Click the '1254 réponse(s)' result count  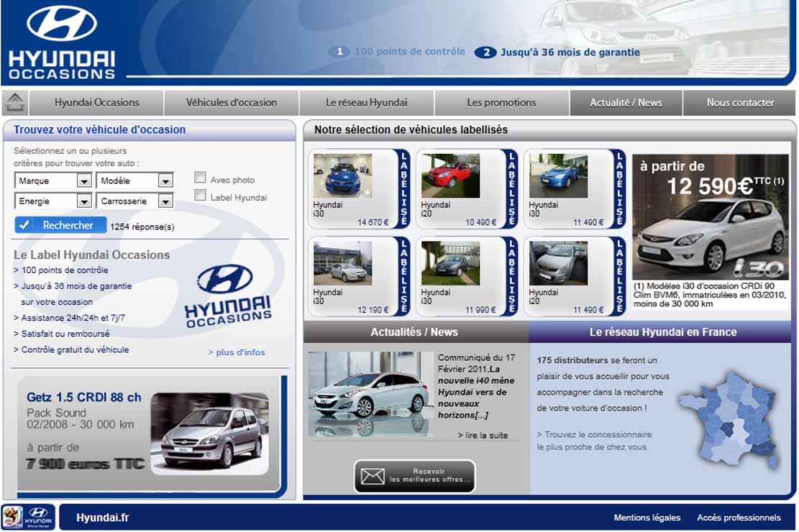[x=142, y=226]
